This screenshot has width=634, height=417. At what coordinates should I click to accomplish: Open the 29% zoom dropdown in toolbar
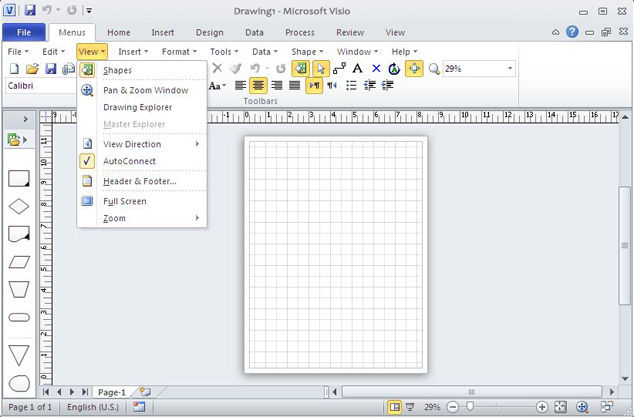(x=510, y=68)
